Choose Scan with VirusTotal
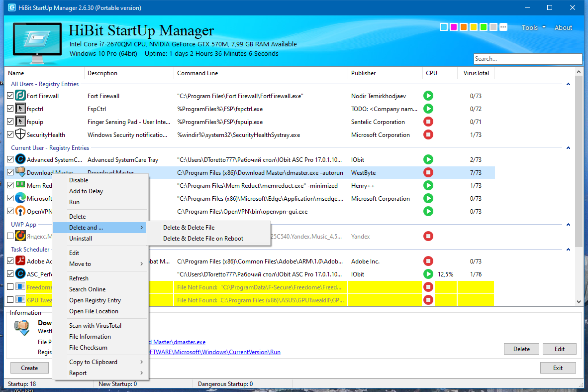 pyautogui.click(x=100, y=326)
